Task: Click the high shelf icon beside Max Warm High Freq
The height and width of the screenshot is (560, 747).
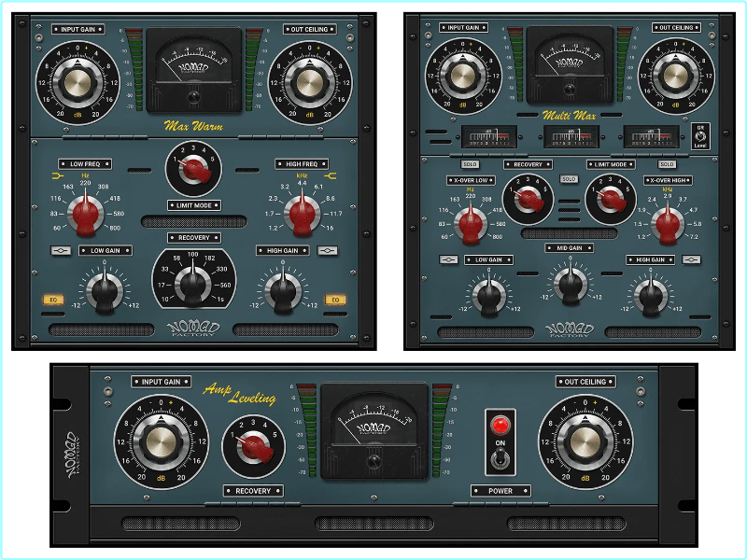Action: click(x=331, y=176)
